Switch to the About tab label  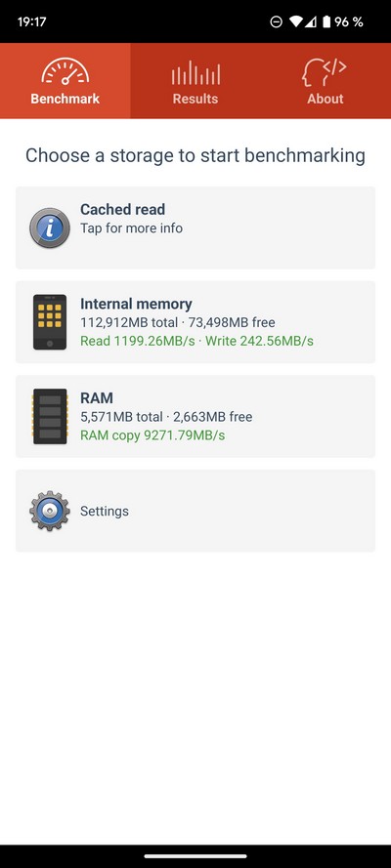[x=326, y=99]
